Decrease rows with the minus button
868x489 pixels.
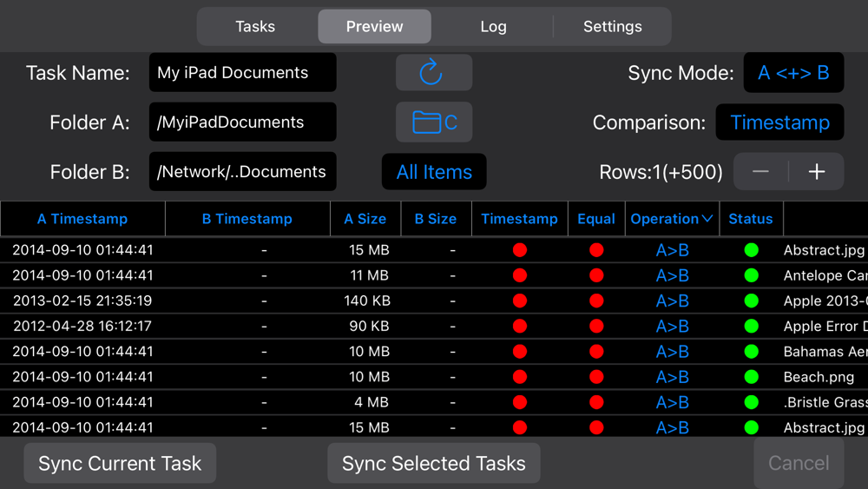point(760,172)
